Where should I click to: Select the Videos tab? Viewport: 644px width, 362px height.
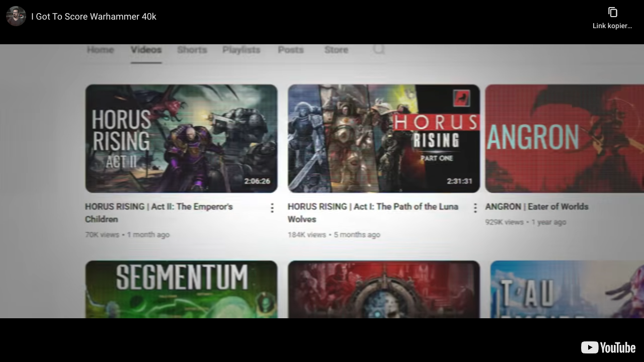(146, 50)
